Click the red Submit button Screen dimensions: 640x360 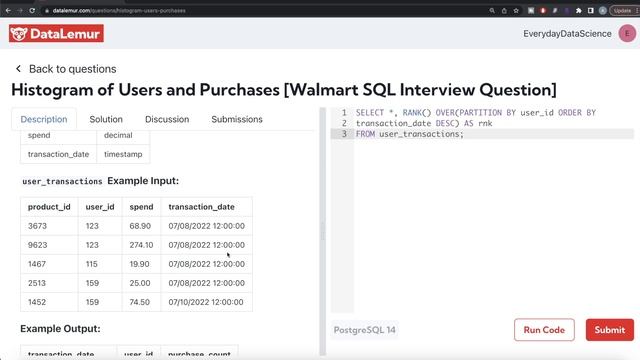[x=610, y=330]
